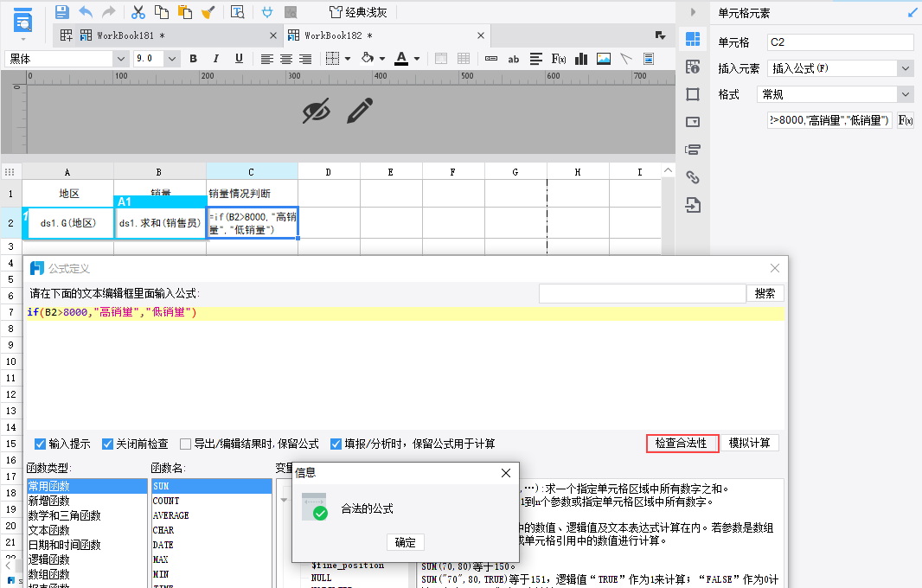Toggle underline formatting

point(239,58)
